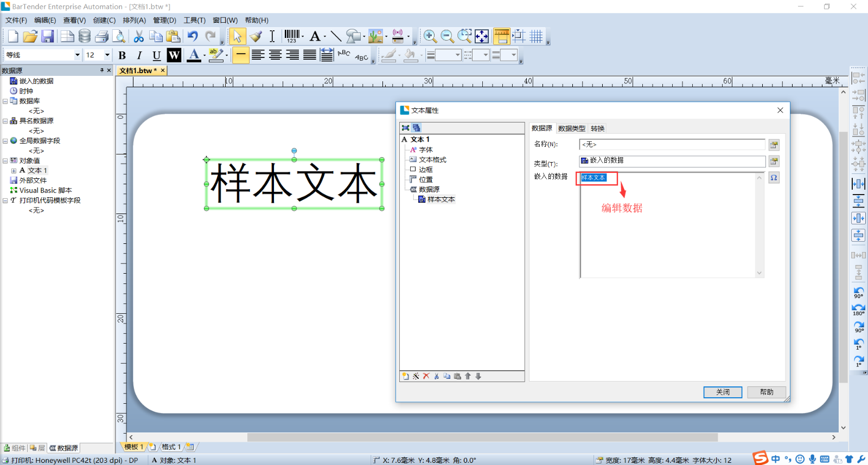This screenshot has height=465, width=868.
Task: Expand the 文本 1 tree node
Action: click(x=14, y=171)
